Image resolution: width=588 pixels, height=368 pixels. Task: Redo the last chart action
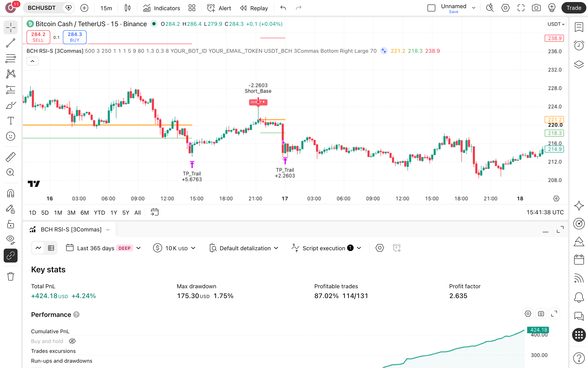click(299, 8)
